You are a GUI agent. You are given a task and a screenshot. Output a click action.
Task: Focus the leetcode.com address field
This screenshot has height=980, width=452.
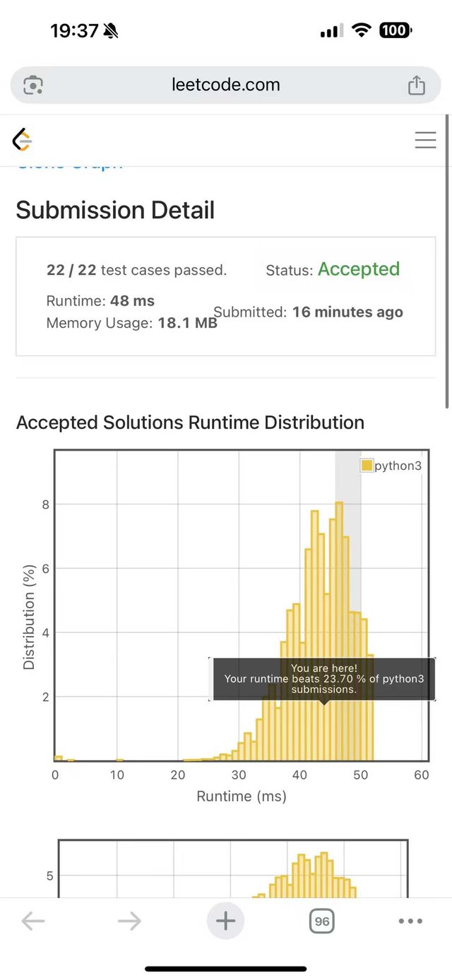tap(226, 85)
